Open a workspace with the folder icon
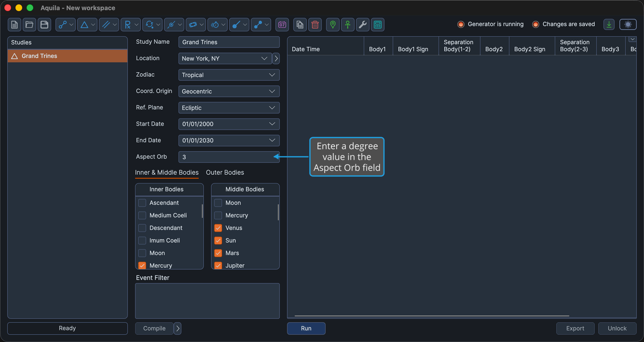Screen dimensions: 644x342 [29, 25]
